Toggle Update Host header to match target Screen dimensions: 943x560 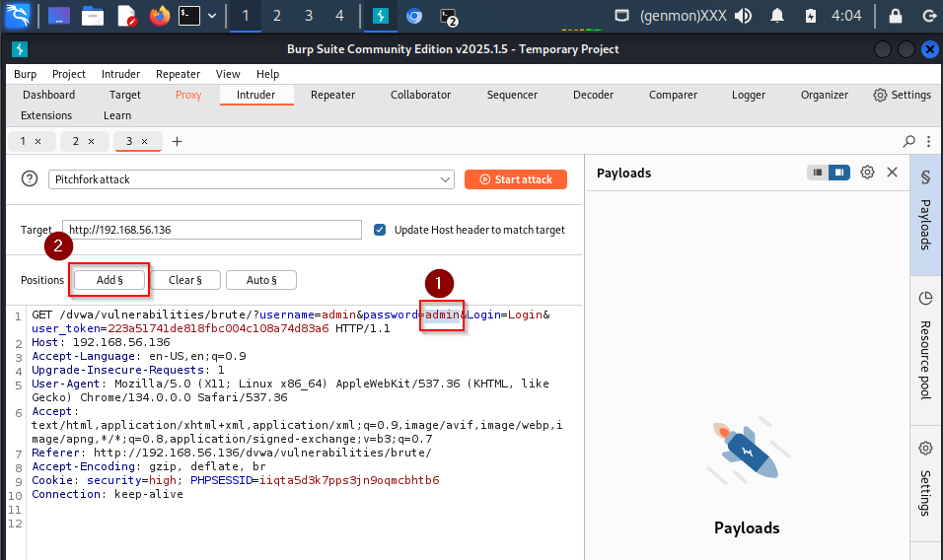(x=380, y=230)
